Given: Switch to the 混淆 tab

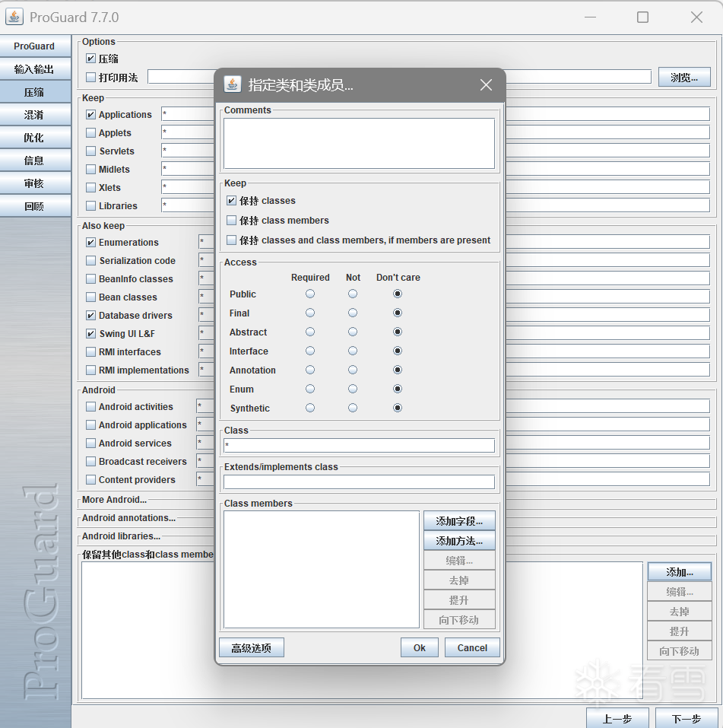Looking at the screenshot, I should point(35,115).
